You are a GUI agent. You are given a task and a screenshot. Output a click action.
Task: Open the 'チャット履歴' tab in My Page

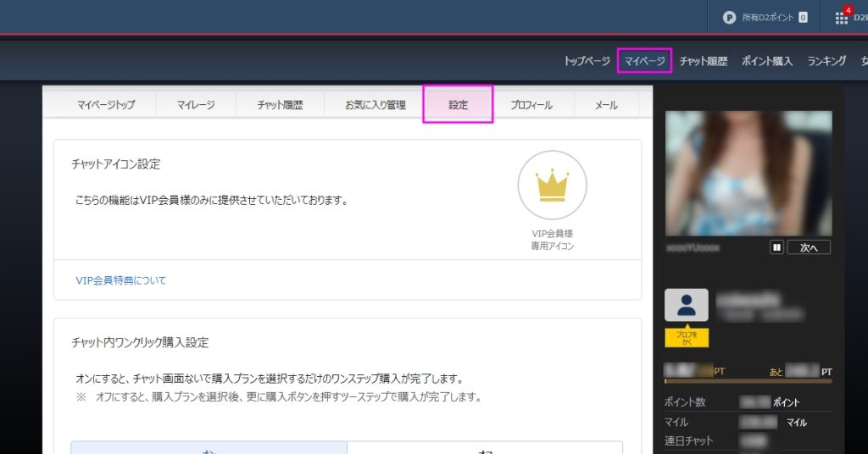click(x=280, y=105)
